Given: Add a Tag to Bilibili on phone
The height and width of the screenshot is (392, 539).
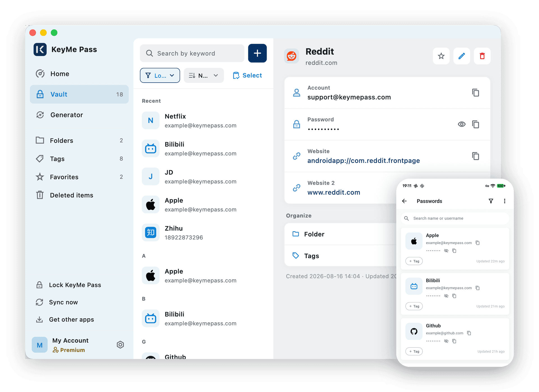Looking at the screenshot, I should pyautogui.click(x=414, y=306).
